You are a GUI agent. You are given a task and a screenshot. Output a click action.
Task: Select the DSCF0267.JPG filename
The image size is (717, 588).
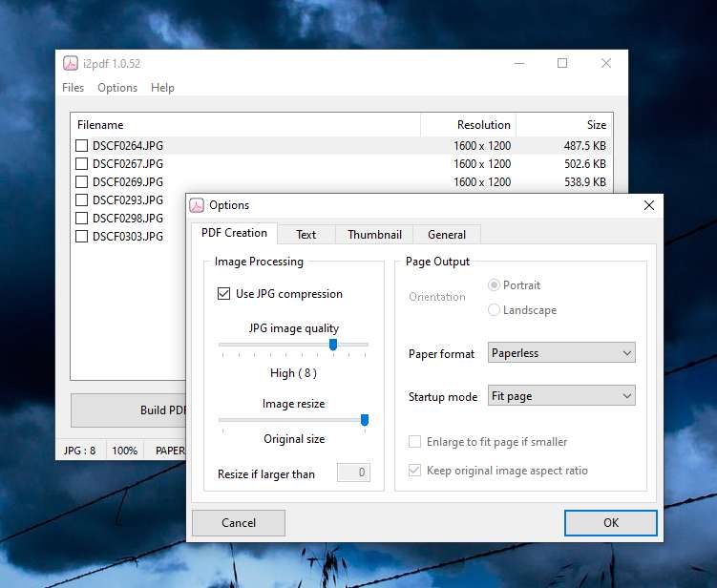pos(128,163)
